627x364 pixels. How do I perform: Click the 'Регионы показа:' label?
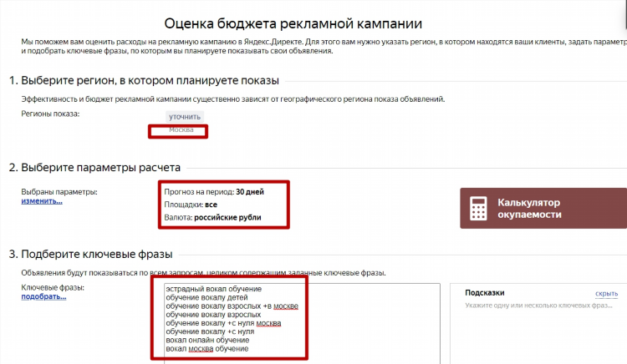tap(50, 114)
